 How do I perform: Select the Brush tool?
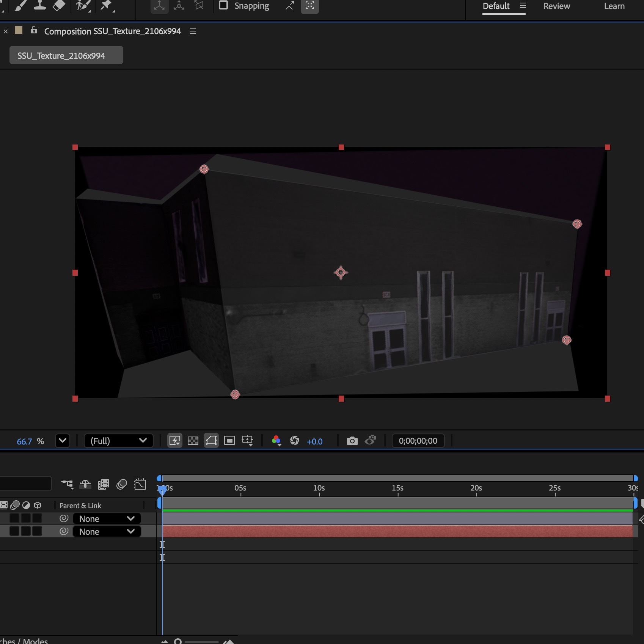[x=21, y=6]
